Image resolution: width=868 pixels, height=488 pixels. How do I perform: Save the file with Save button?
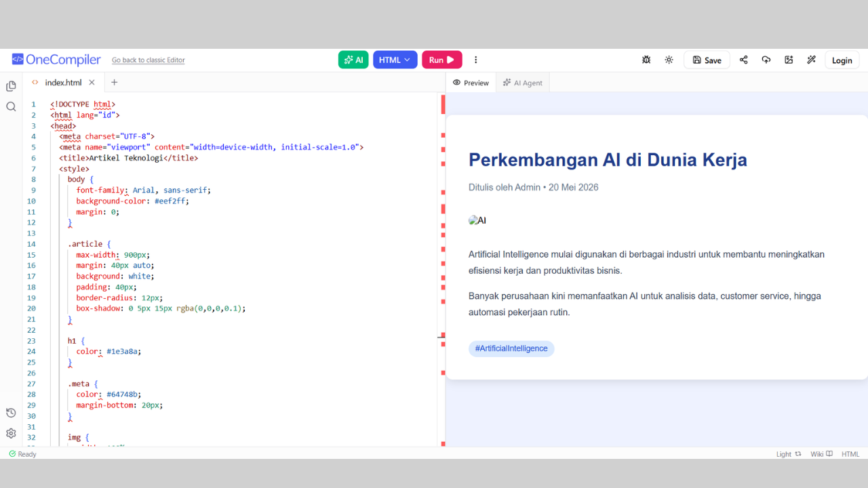707,60
